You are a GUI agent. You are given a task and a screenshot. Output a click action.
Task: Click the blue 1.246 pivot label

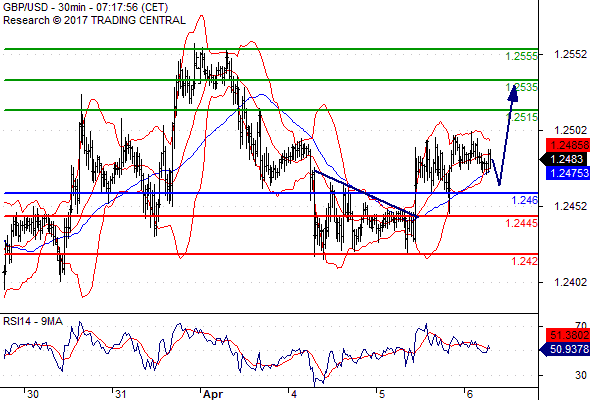[x=525, y=200]
